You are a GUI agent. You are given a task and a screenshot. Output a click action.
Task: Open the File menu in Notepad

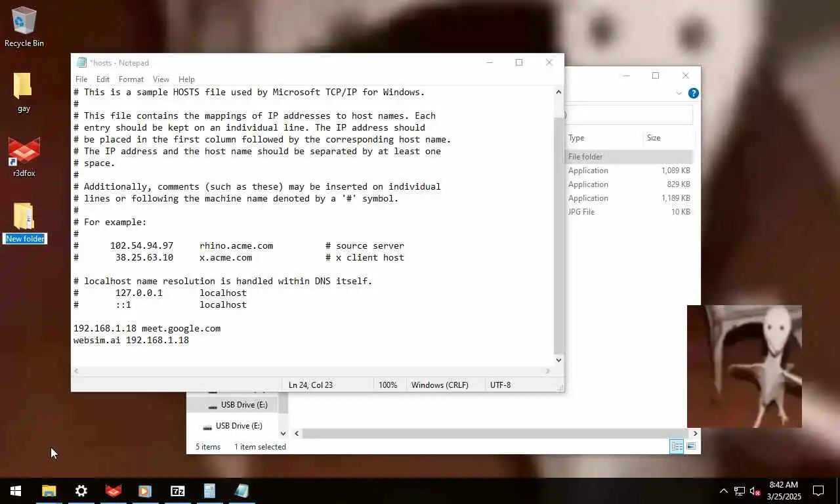[81, 79]
